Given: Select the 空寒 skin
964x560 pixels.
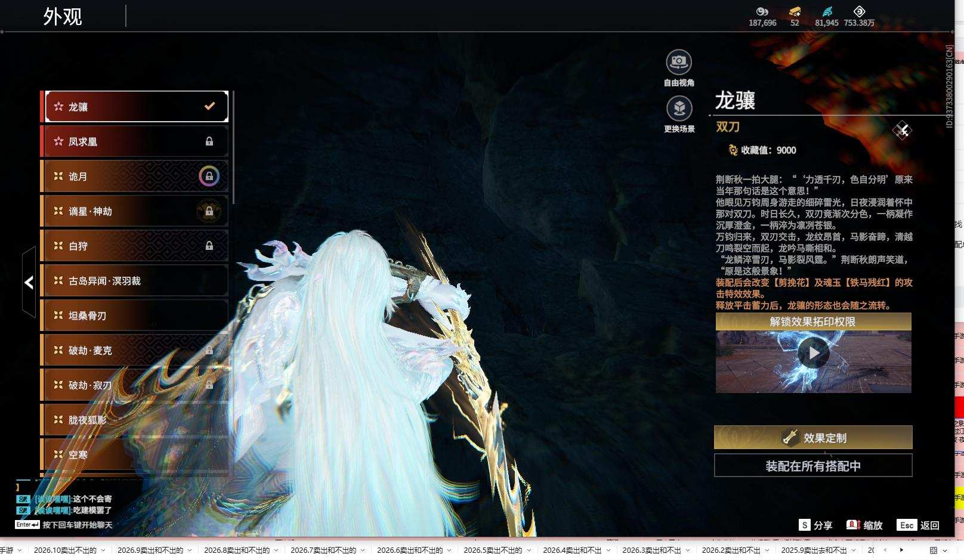Looking at the screenshot, I should pyautogui.click(x=135, y=454).
